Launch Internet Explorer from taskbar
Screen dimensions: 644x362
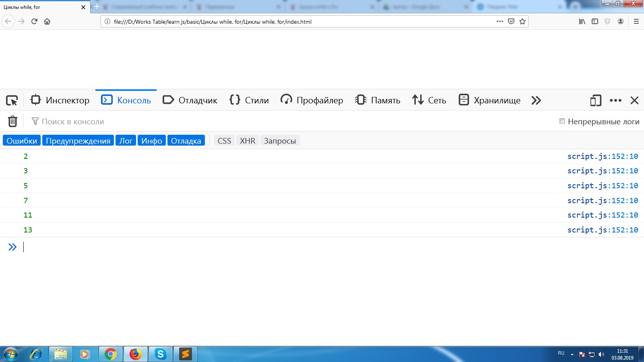36,354
